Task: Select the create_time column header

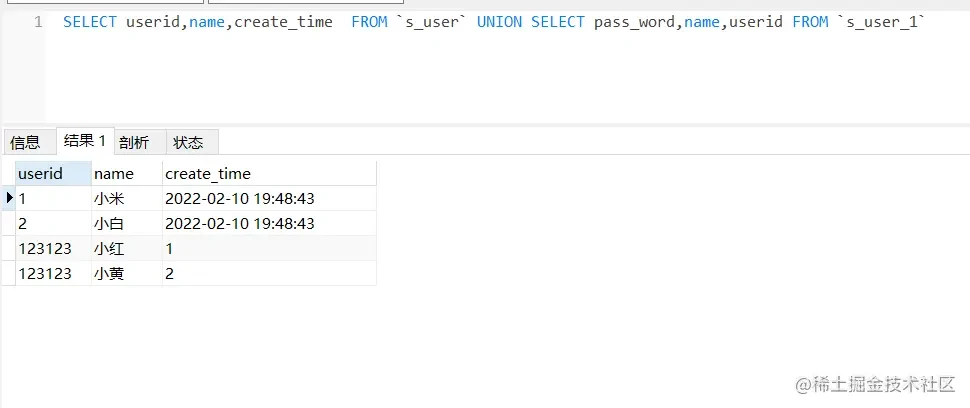Action: pos(269,173)
